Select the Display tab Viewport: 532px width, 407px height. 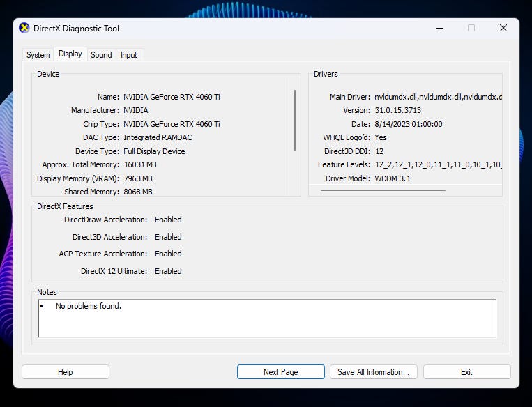point(70,54)
